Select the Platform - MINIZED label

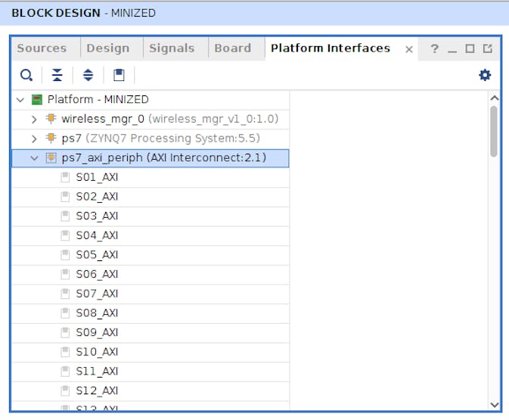[x=98, y=99]
